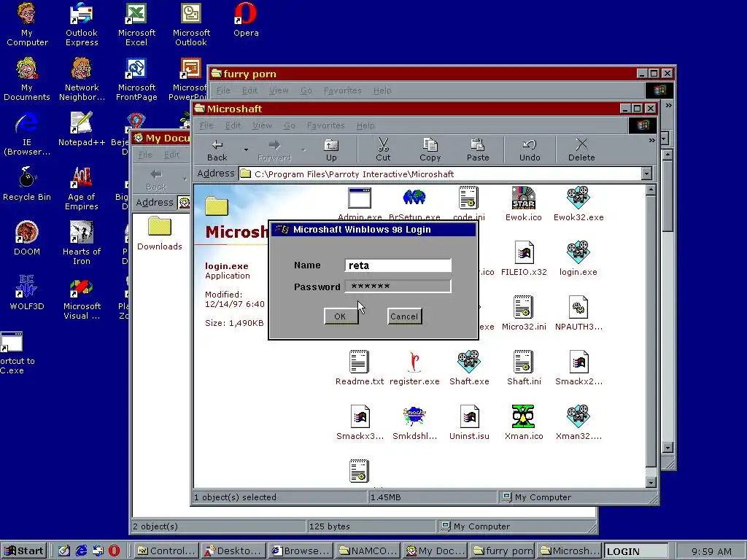Expand the Microshaft toolbar overflow chevron

pyautogui.click(x=651, y=141)
